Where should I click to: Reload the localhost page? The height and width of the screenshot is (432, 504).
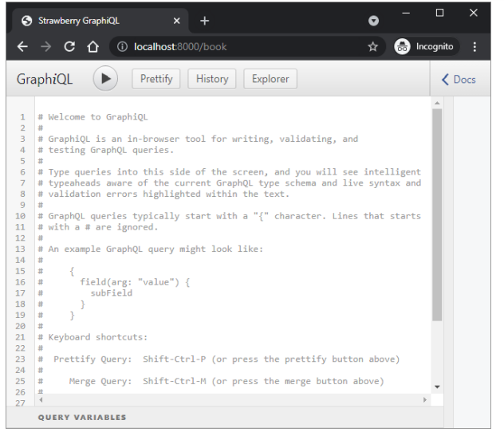click(69, 46)
